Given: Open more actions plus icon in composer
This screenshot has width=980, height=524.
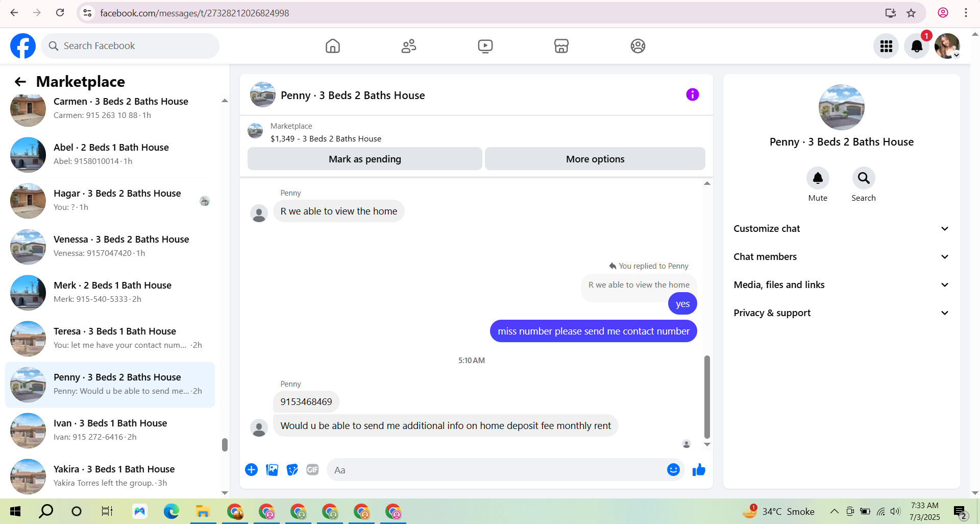Looking at the screenshot, I should (x=251, y=470).
